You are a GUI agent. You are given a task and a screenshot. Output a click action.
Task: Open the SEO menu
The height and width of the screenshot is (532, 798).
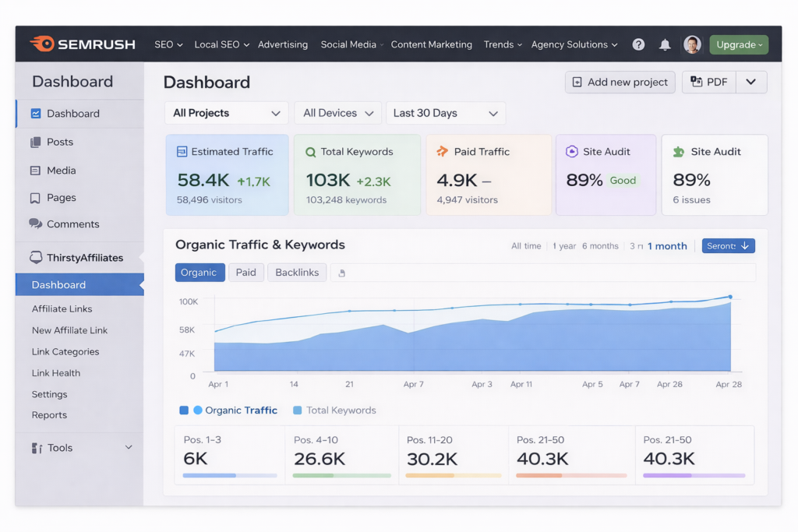(x=168, y=44)
